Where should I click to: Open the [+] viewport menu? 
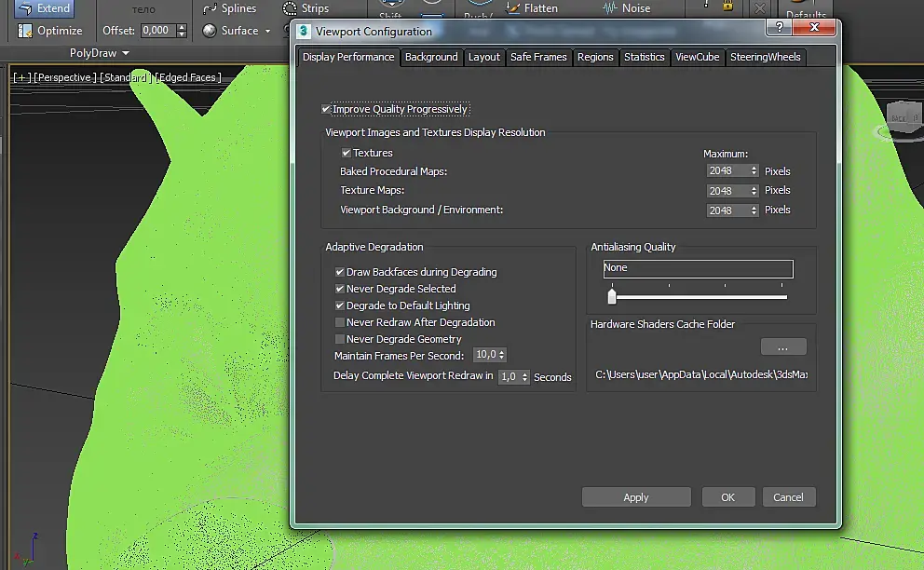tap(21, 77)
